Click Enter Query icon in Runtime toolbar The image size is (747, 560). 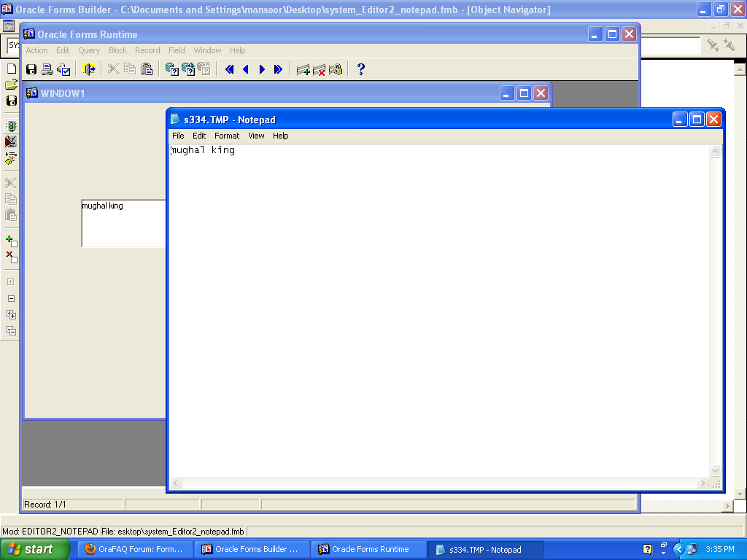171,69
